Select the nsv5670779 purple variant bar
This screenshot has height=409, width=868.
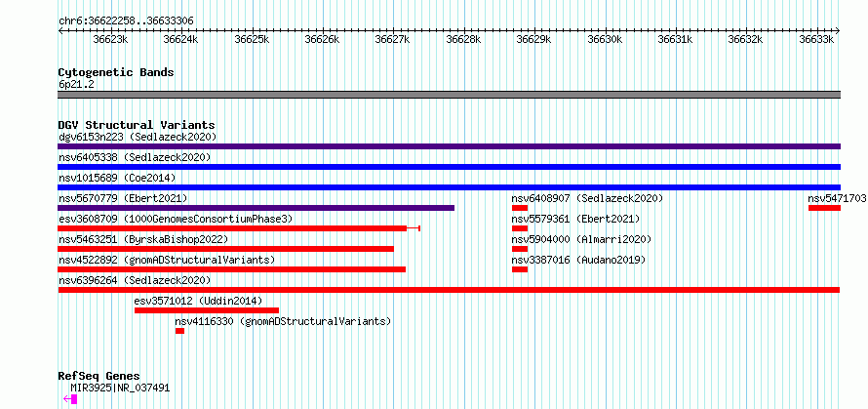pos(256,208)
